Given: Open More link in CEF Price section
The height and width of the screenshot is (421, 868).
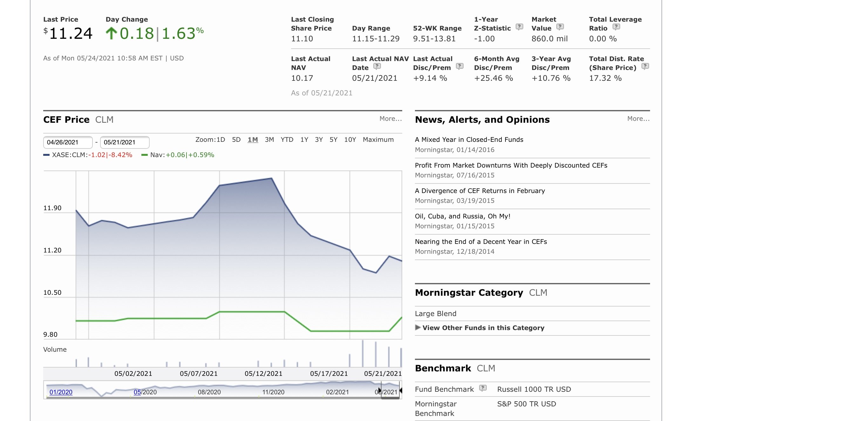Looking at the screenshot, I should click(x=390, y=119).
